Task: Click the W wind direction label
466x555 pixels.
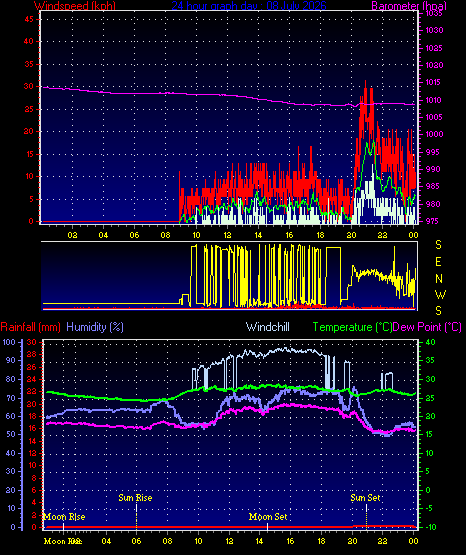Action: 440,294
